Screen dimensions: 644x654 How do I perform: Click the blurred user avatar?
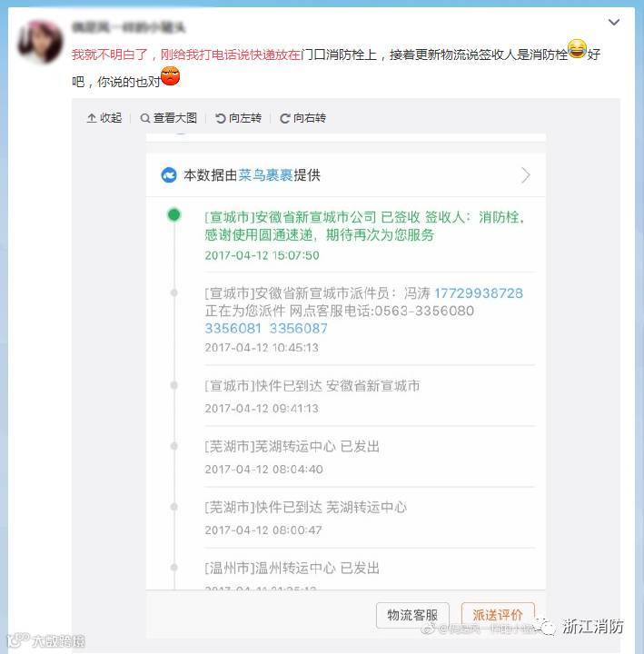coord(41,42)
